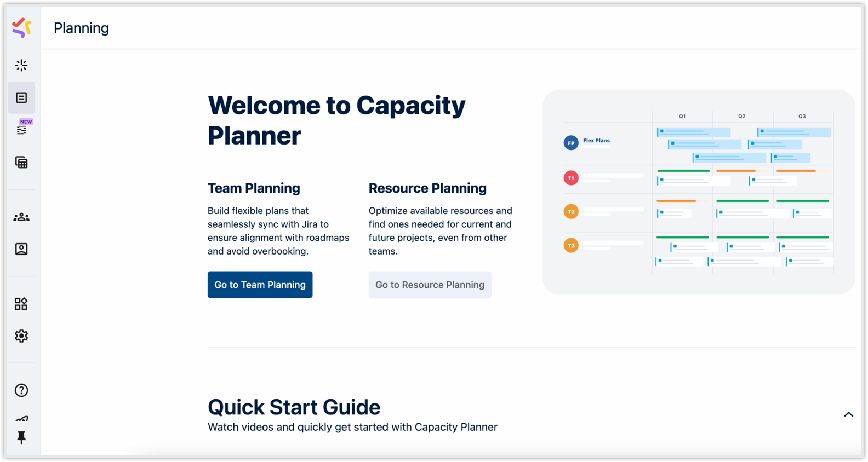This screenshot has width=868, height=462.
Task: Click the Planning page title in the header
Action: [x=81, y=28]
